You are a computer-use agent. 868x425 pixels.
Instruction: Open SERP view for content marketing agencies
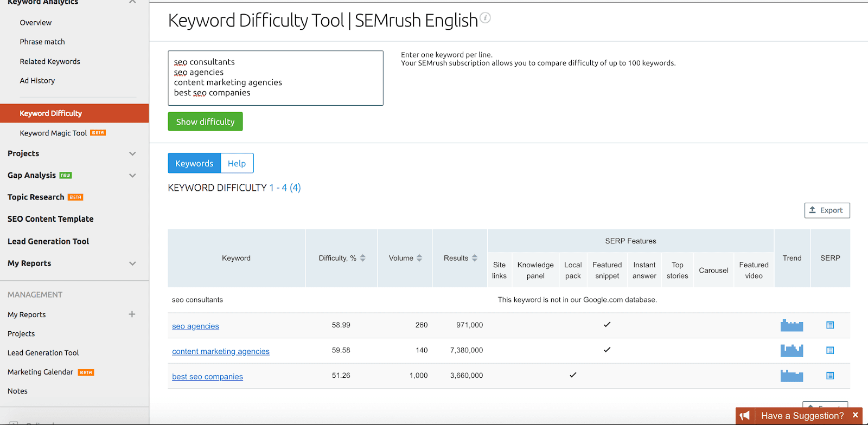[x=829, y=351]
